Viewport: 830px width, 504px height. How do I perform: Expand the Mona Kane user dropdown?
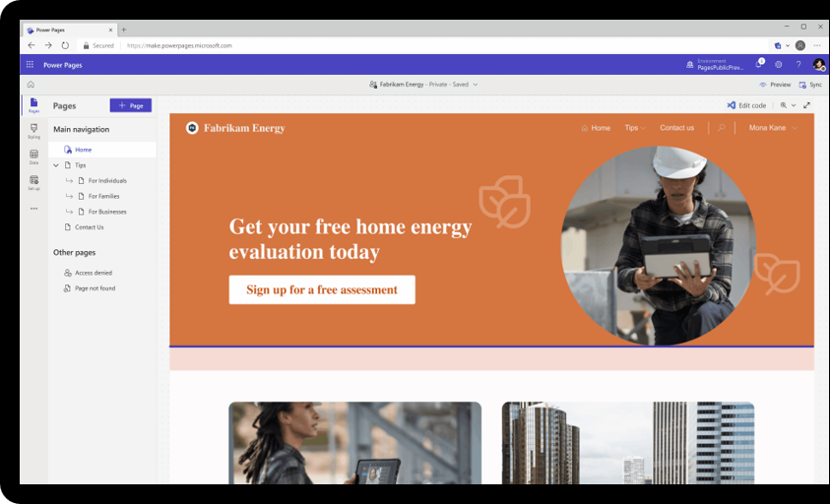[x=773, y=128]
